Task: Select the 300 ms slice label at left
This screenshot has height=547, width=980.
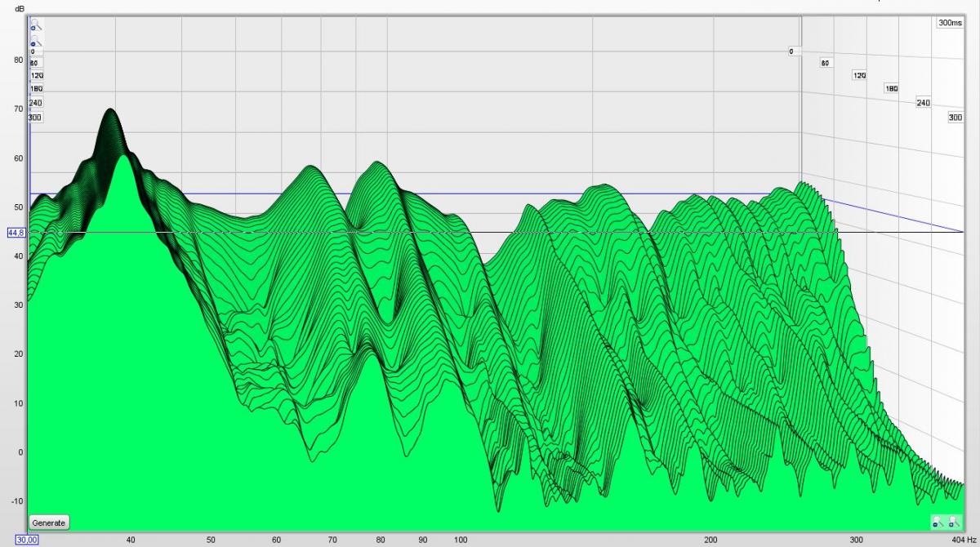Action: tap(35, 118)
